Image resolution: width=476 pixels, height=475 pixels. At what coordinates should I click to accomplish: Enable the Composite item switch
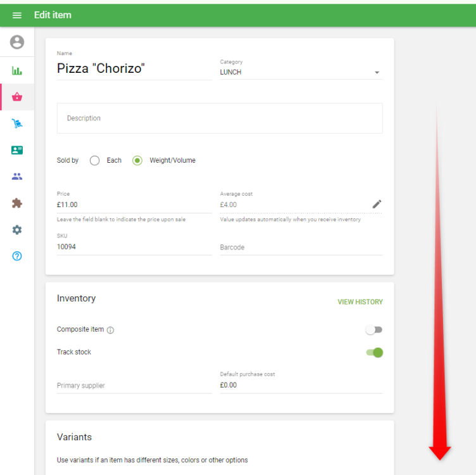(x=374, y=330)
